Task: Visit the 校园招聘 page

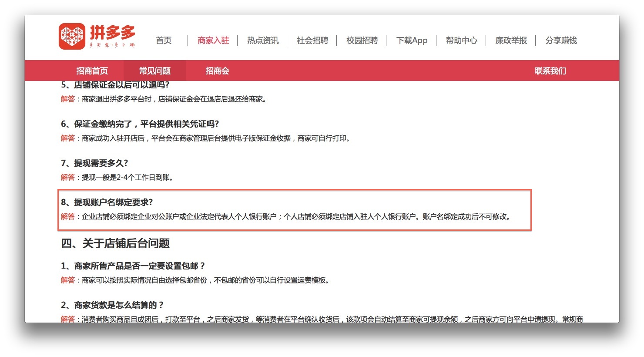Action: coord(362,40)
